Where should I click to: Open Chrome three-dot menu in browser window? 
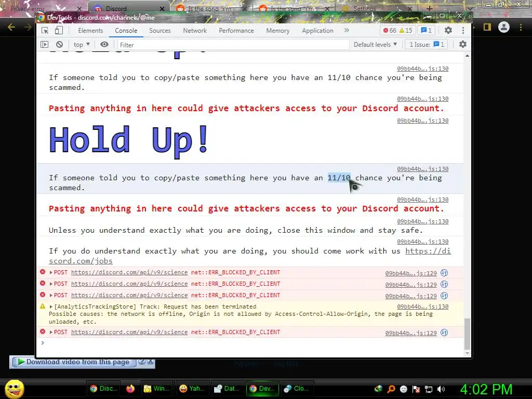(521, 27)
